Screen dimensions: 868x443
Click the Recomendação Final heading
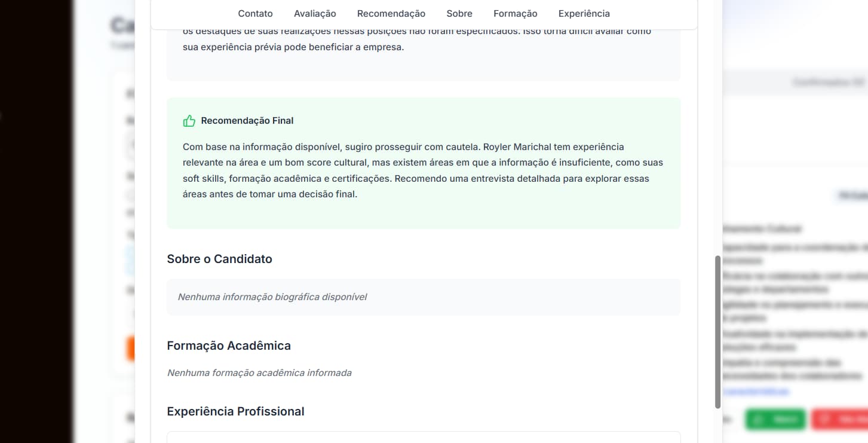tap(247, 121)
